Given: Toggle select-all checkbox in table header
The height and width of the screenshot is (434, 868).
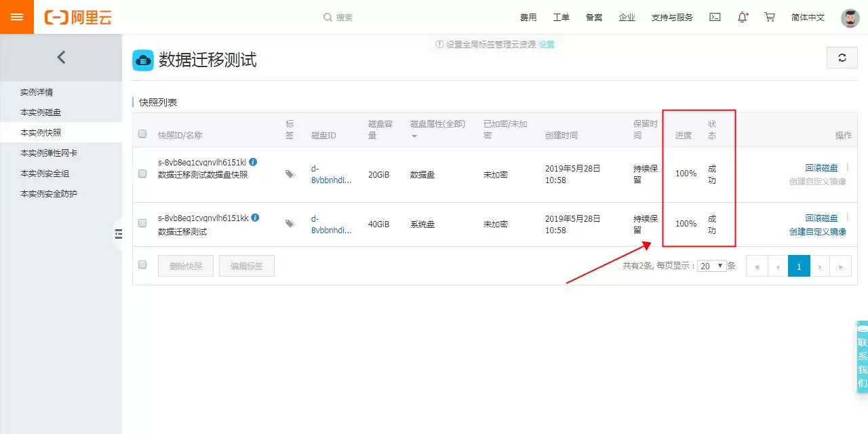Looking at the screenshot, I should click(x=142, y=134).
